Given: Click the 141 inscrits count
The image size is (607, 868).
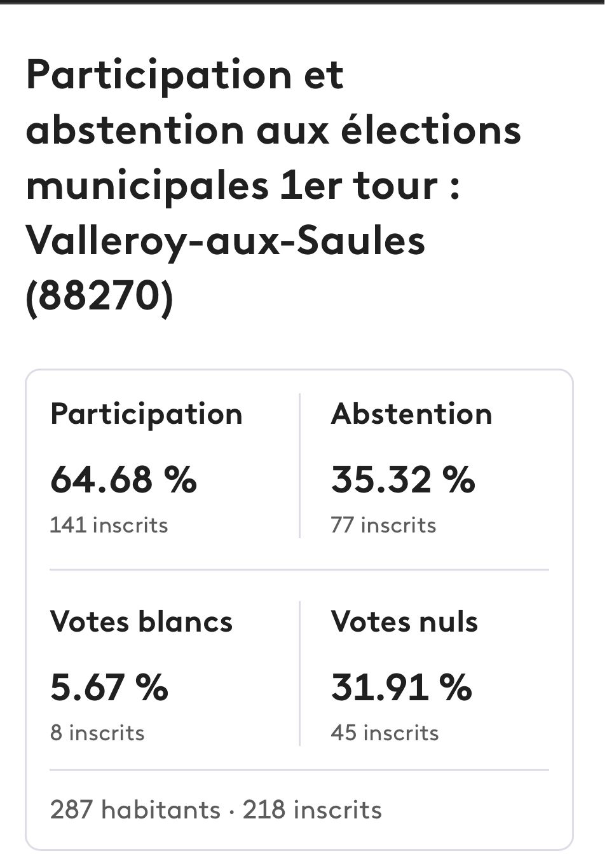Looking at the screenshot, I should coord(109,526).
